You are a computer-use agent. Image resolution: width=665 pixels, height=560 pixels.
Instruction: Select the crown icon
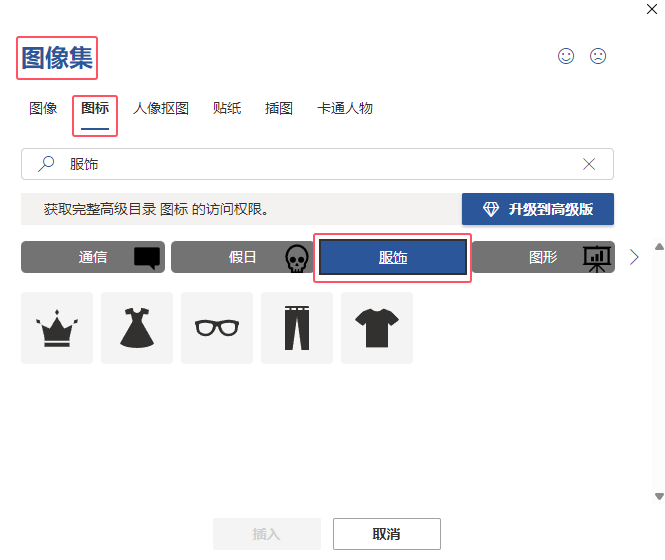click(57, 328)
